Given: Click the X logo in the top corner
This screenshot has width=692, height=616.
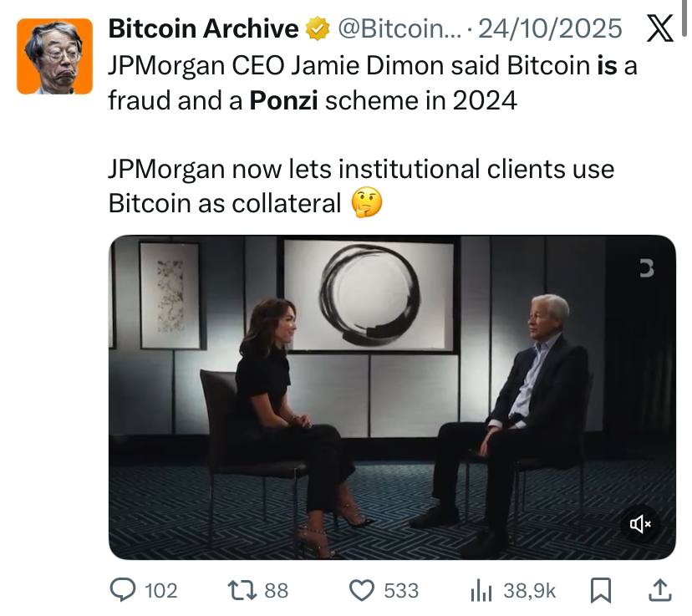Looking at the screenshot, I should [659, 28].
